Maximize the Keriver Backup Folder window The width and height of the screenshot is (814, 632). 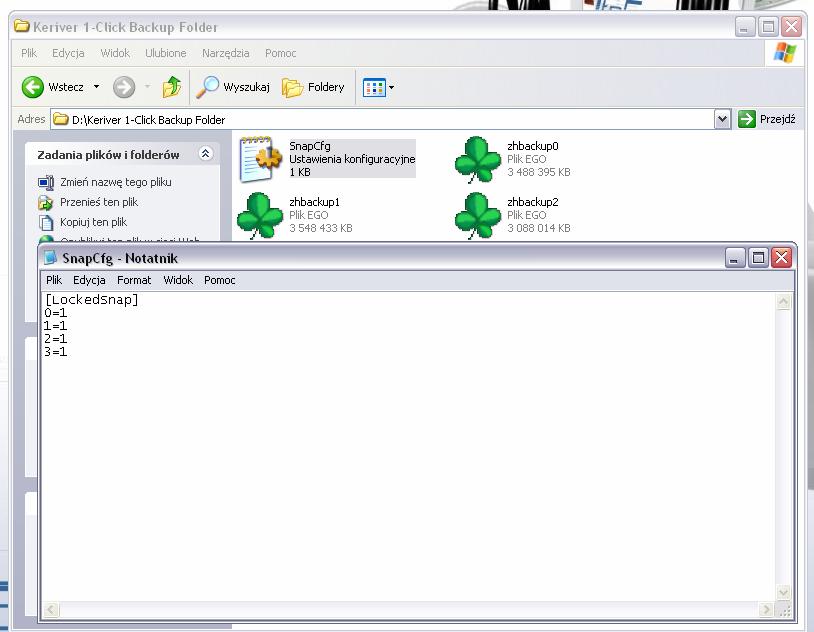pyautogui.click(x=768, y=26)
